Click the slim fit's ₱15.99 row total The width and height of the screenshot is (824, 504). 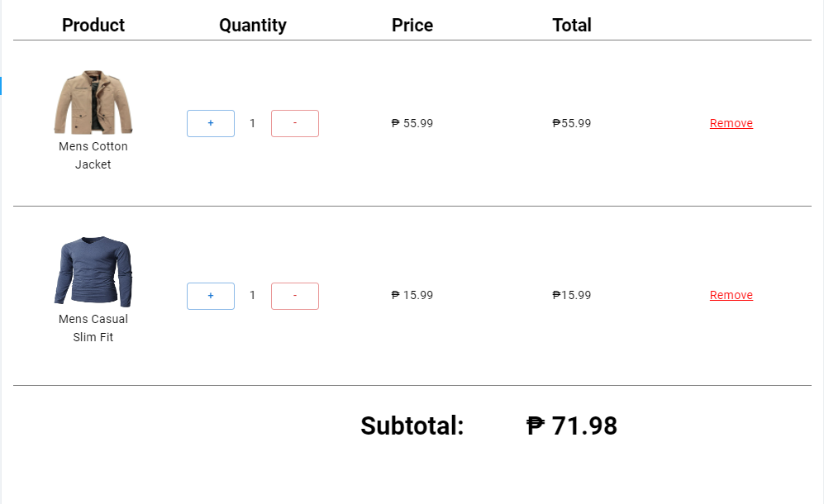click(x=572, y=295)
